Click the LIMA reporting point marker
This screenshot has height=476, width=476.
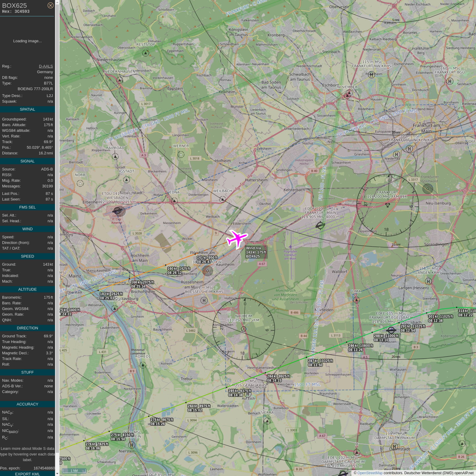point(356,300)
